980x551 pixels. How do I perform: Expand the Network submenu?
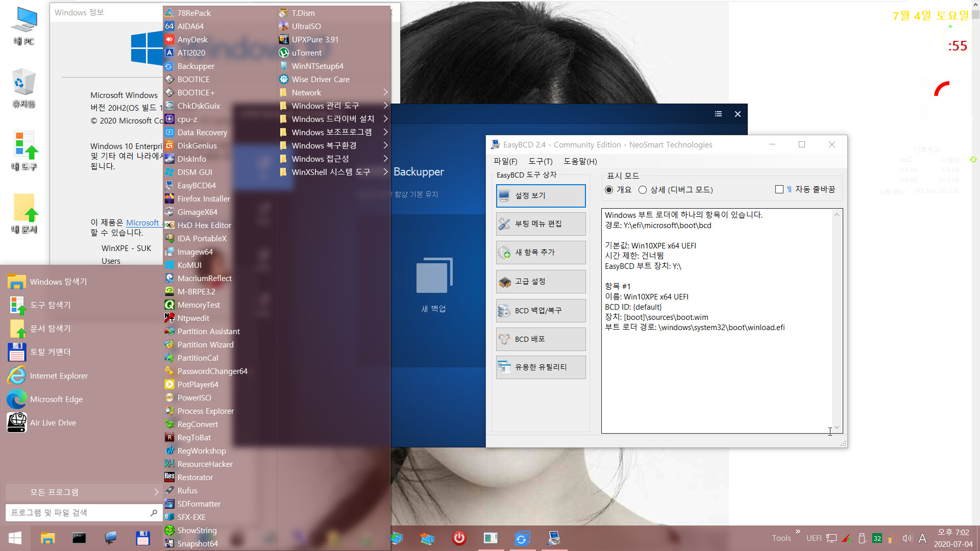[x=334, y=92]
